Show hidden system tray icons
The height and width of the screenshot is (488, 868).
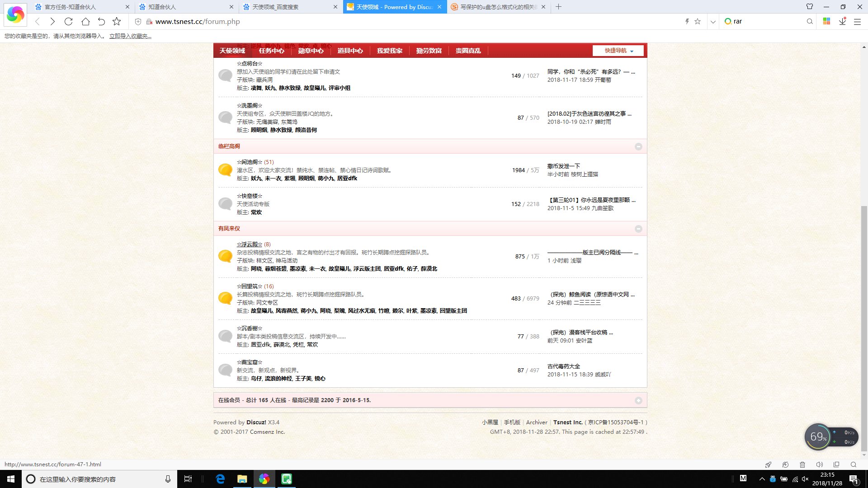pos(762,479)
